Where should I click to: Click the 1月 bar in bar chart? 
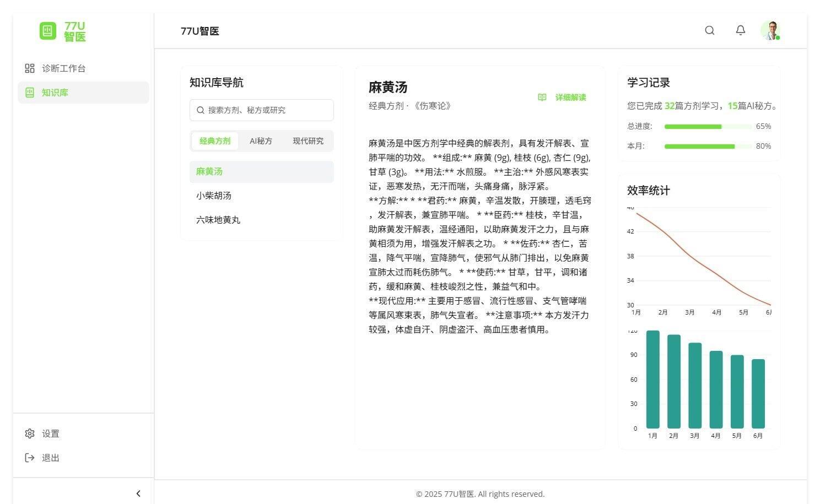[652, 380]
